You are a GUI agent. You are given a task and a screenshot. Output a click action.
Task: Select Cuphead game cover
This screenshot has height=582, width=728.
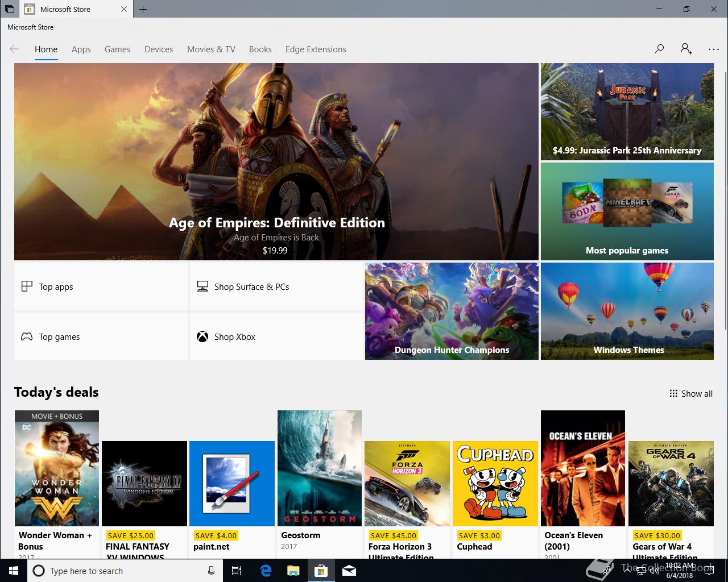pos(495,484)
